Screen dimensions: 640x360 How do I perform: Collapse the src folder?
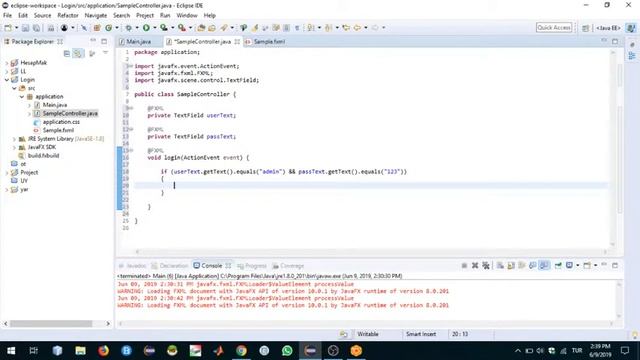point(14,88)
